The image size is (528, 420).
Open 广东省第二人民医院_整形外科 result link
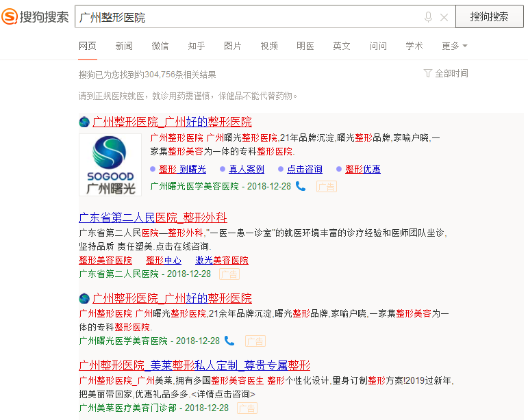tap(153, 218)
